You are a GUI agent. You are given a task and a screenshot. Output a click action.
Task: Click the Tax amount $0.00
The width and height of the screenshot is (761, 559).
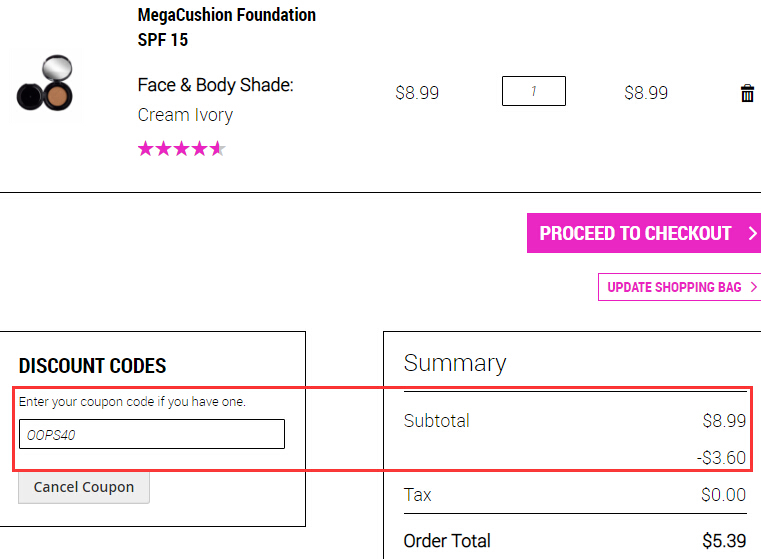coord(723,495)
